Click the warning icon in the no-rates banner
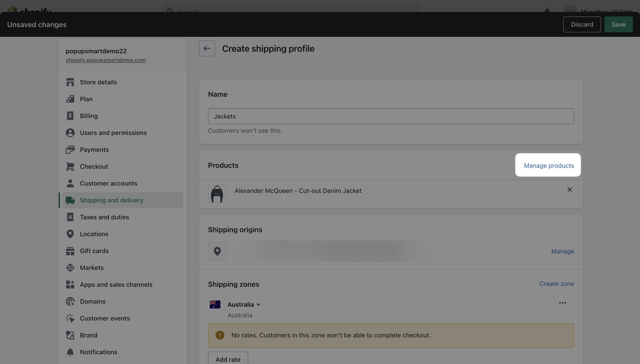The height and width of the screenshot is (364, 640). tap(220, 335)
